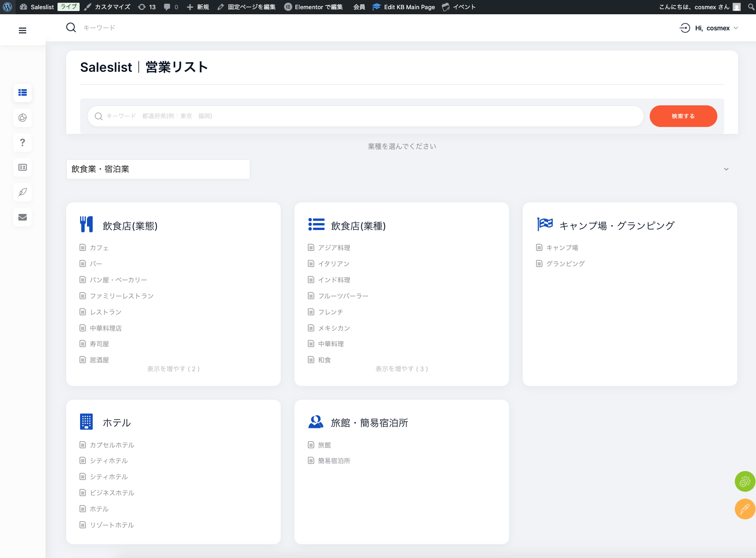Open the hamburger menu icon
The width and height of the screenshot is (756, 558).
(x=23, y=30)
